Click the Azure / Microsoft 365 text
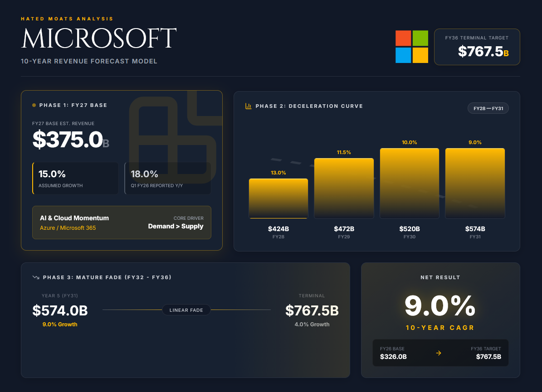The image size is (542, 392). pos(68,228)
